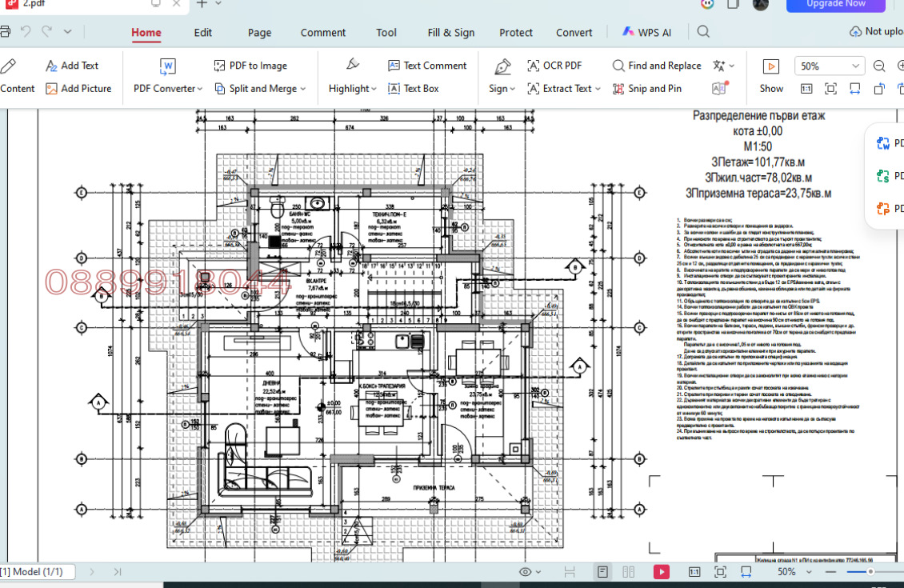
Task: Start Snip and Pin
Action: click(x=647, y=89)
